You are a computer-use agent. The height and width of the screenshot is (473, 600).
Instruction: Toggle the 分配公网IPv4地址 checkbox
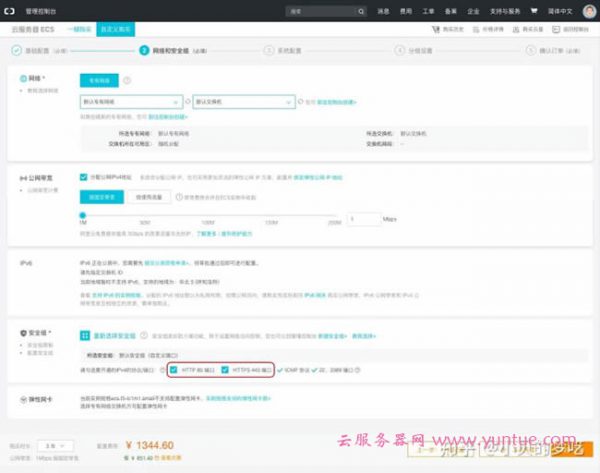[84, 177]
